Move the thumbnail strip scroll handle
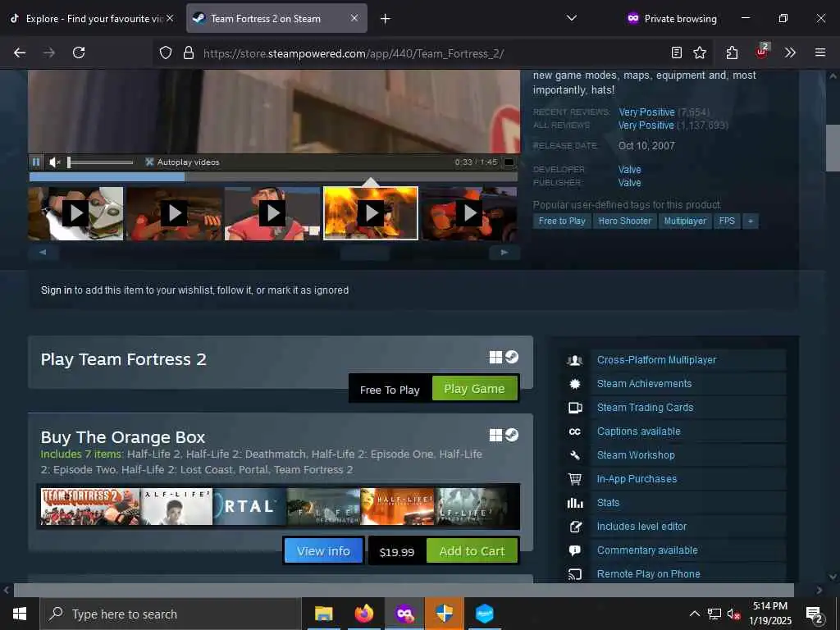The height and width of the screenshot is (630, 840). (x=364, y=253)
